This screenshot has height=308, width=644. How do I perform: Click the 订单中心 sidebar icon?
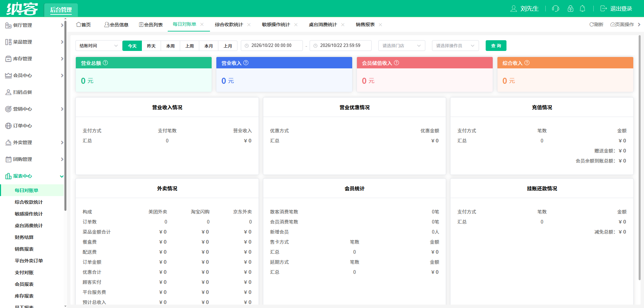[8, 126]
